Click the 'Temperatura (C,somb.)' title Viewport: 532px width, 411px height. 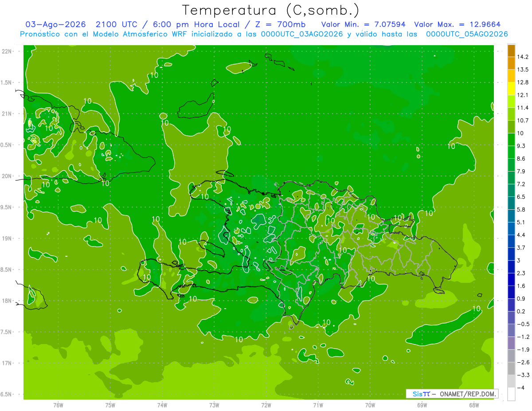click(270, 10)
